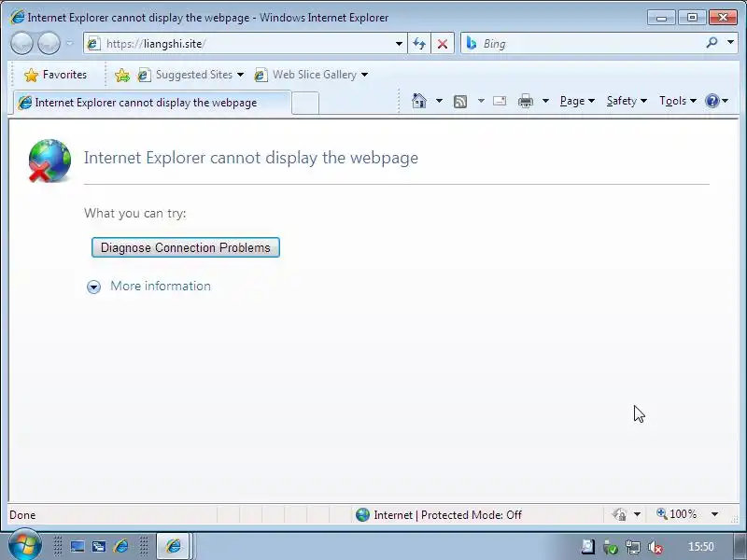The image size is (747, 560).
Task: Click the 'Done' status bar text
Action: coord(22,515)
